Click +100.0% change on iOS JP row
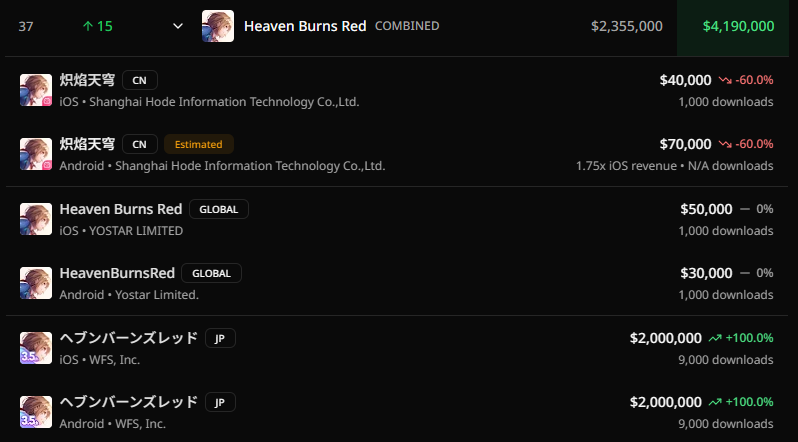Screen dimensions: 798x442 [750, 338]
